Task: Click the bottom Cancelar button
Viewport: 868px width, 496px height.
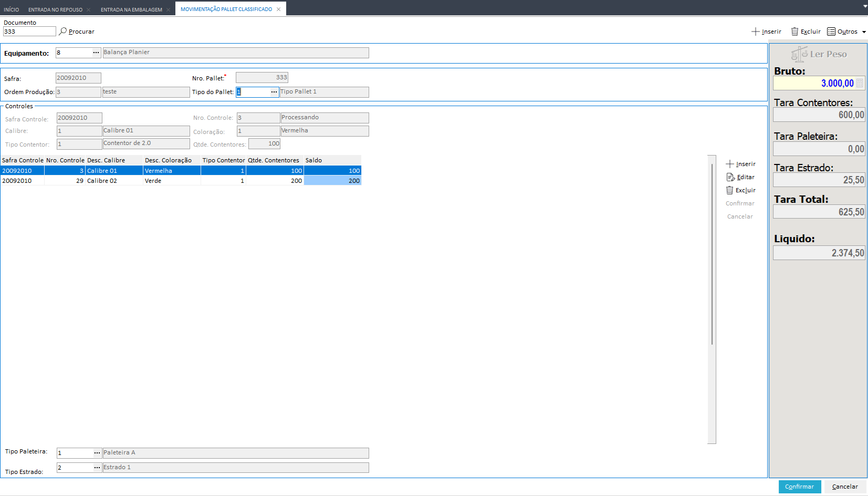Action: [845, 487]
